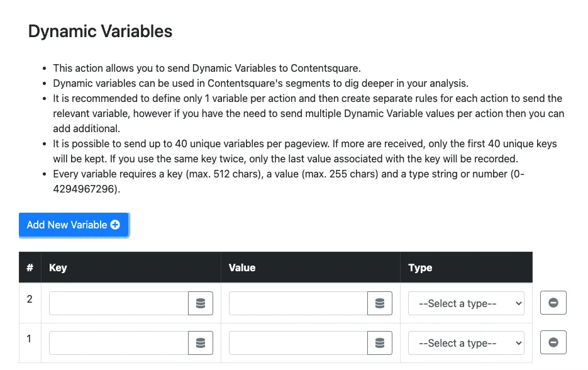Image resolution: width=588 pixels, height=370 pixels.
Task: Open data picker for row 2 Key
Action: [x=201, y=303]
